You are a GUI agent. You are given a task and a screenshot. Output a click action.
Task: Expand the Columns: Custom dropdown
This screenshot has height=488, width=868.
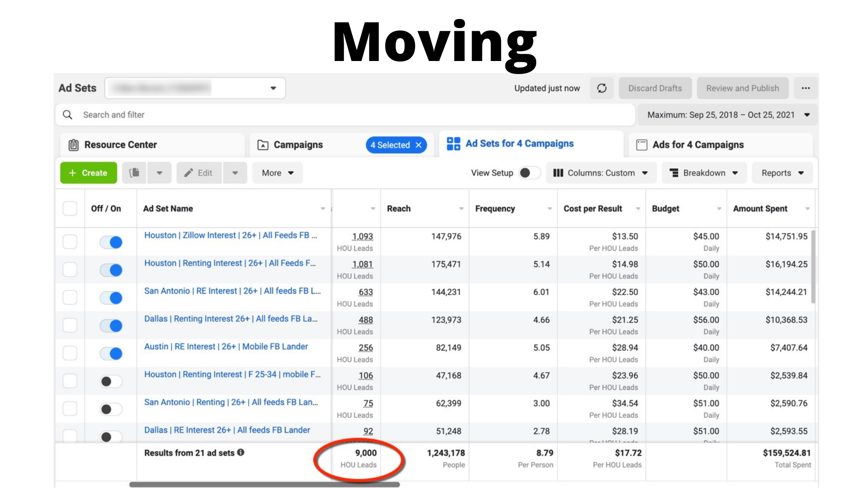[x=601, y=173]
